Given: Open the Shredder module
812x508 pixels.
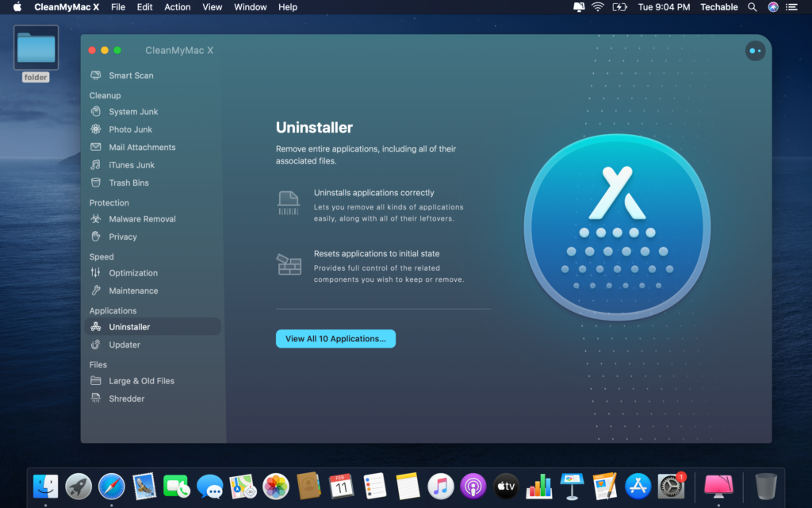Looking at the screenshot, I should [126, 398].
